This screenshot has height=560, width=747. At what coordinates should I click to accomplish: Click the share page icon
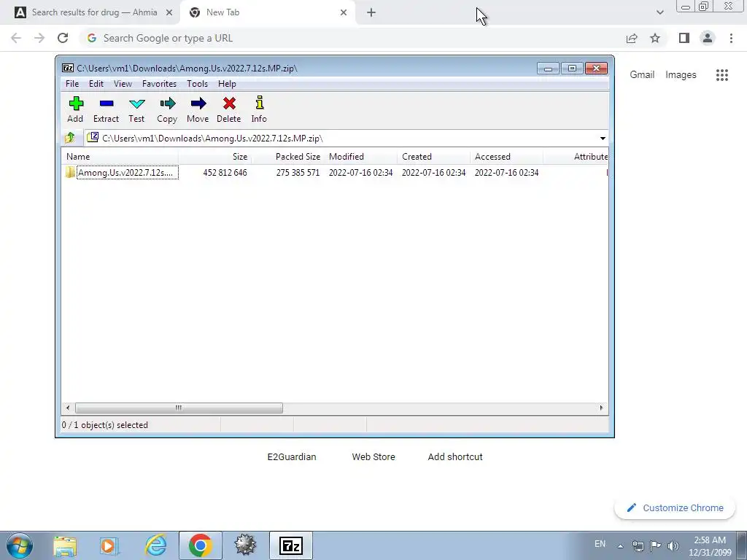(x=632, y=38)
